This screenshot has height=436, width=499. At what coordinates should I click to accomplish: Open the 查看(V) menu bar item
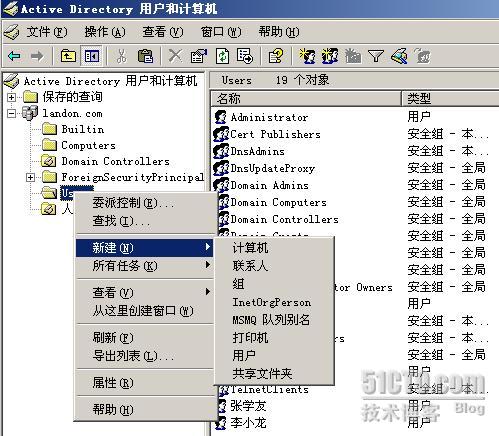pos(163,32)
